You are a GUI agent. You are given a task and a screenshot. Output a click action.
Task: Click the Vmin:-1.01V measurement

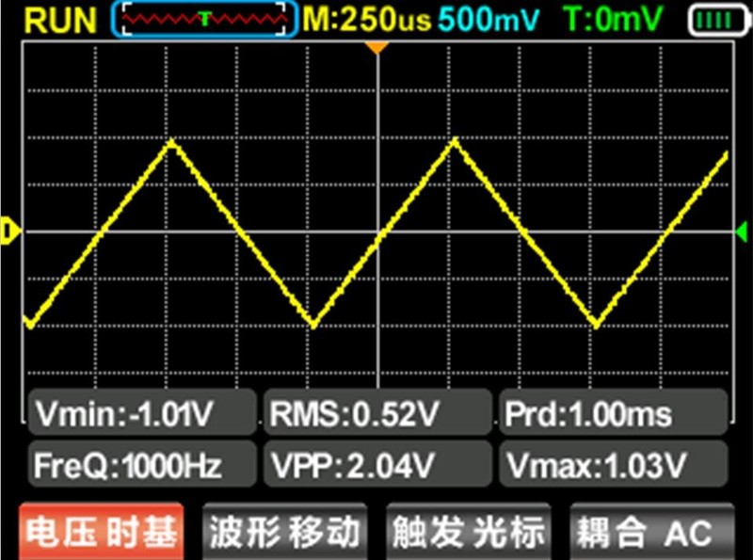pyautogui.click(x=141, y=413)
